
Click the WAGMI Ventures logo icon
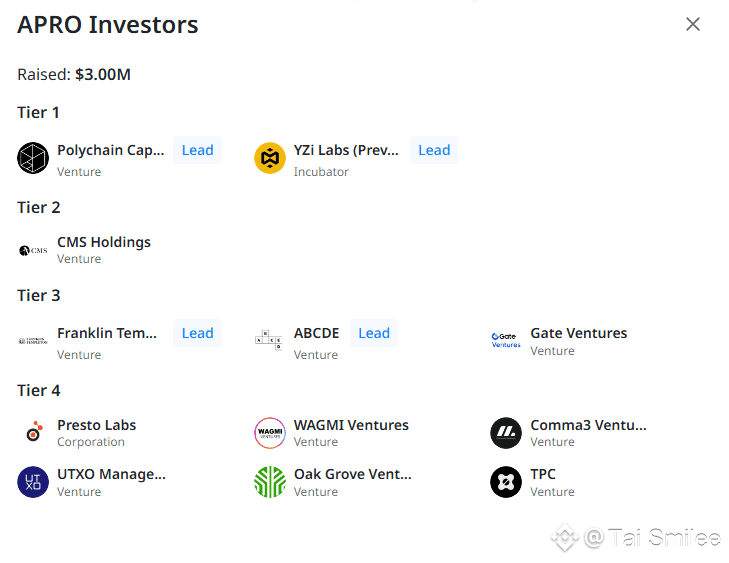[x=270, y=432]
